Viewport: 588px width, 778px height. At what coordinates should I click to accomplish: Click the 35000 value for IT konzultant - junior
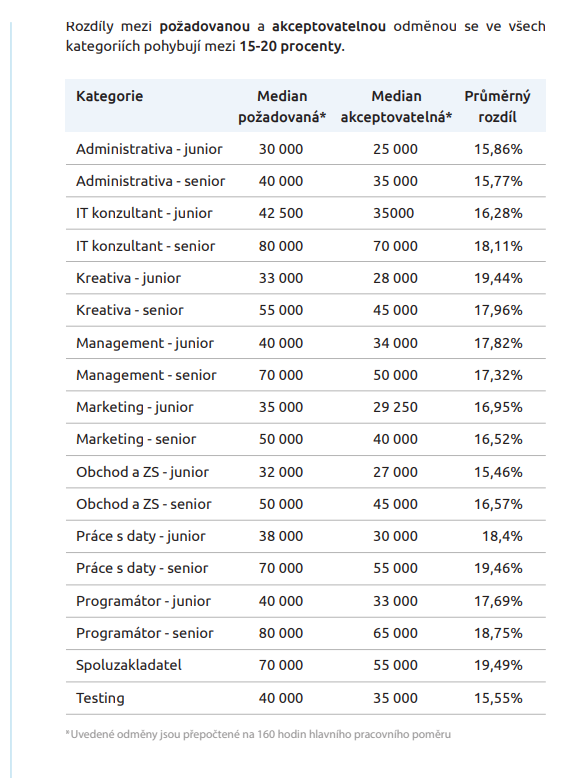tap(393, 213)
